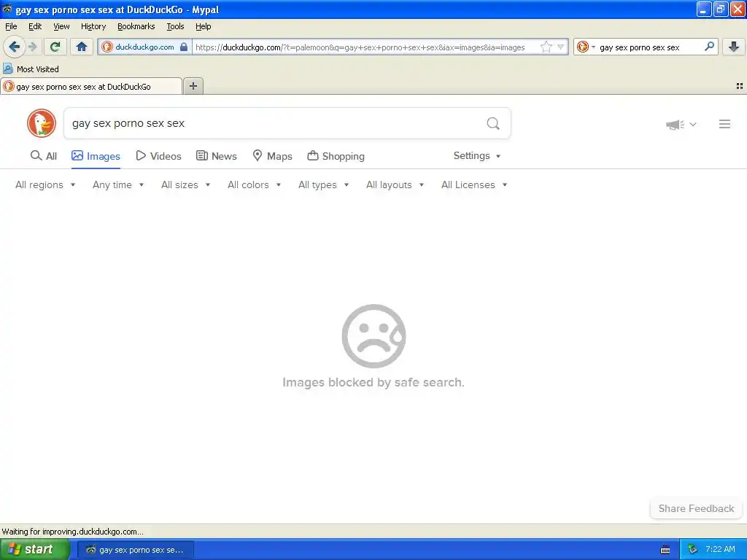Image resolution: width=747 pixels, height=560 pixels.
Task: Open the browser Home page
Action: click(82, 47)
